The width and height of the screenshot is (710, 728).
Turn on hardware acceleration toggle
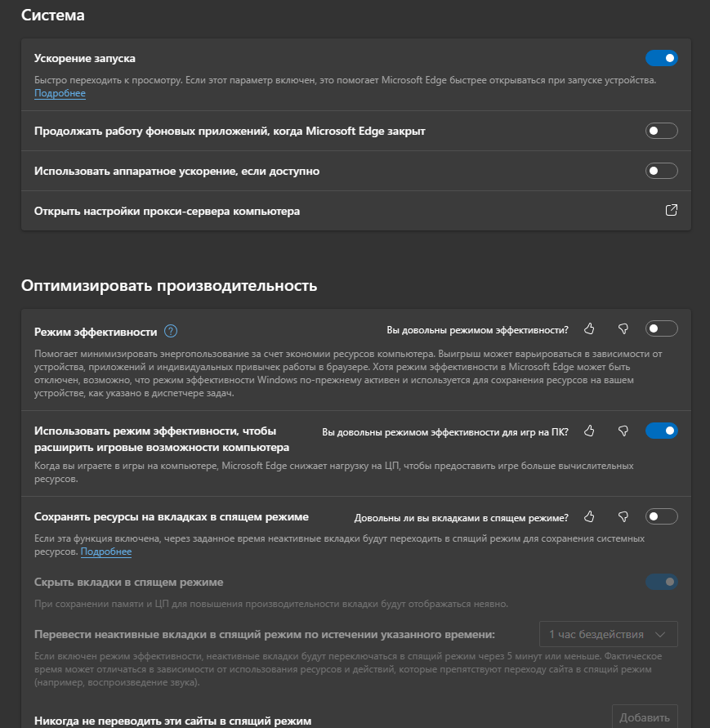click(661, 171)
